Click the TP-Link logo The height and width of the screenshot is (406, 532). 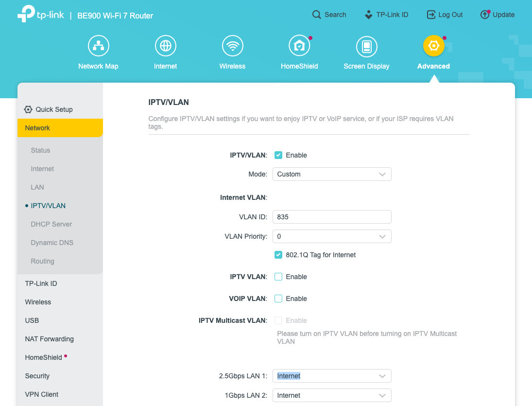40,14
